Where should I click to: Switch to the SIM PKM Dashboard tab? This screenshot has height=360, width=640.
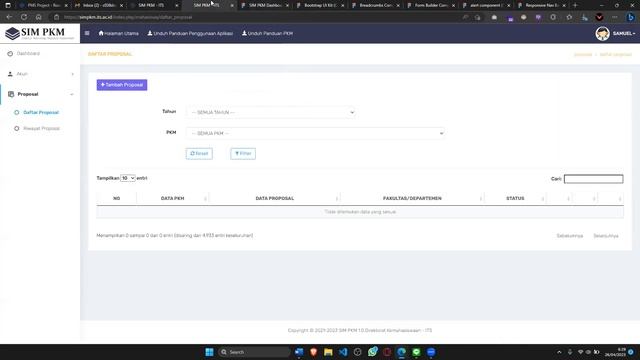(264, 5)
